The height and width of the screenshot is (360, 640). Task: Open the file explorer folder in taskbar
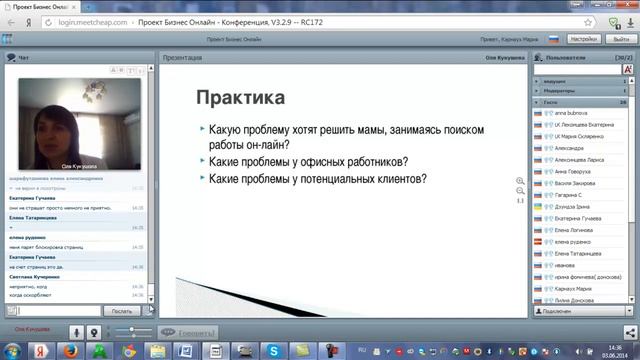pyautogui.click(x=158, y=351)
